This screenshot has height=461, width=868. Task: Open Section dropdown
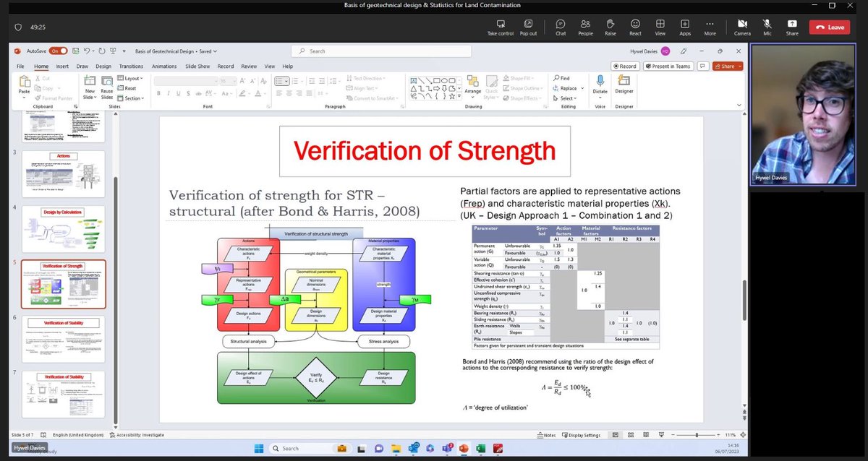pyautogui.click(x=132, y=98)
